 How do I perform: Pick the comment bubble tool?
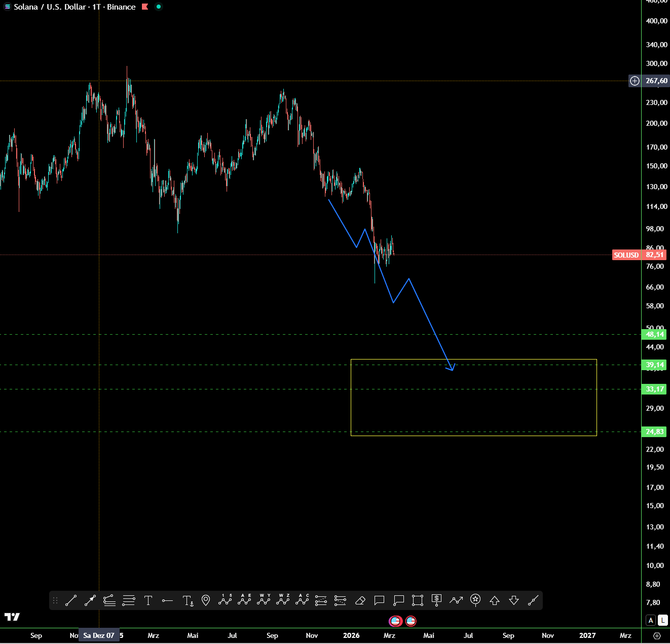[x=379, y=600]
